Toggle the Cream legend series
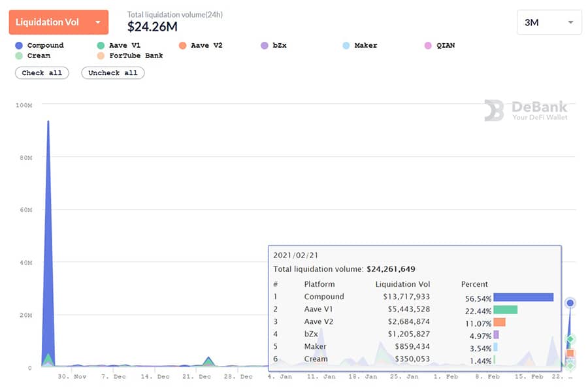 tap(33, 56)
